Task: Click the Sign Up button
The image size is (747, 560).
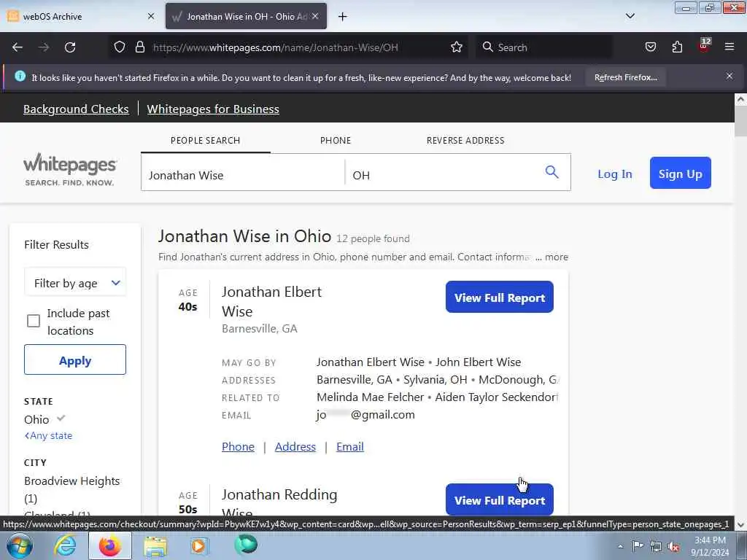Action: (681, 173)
